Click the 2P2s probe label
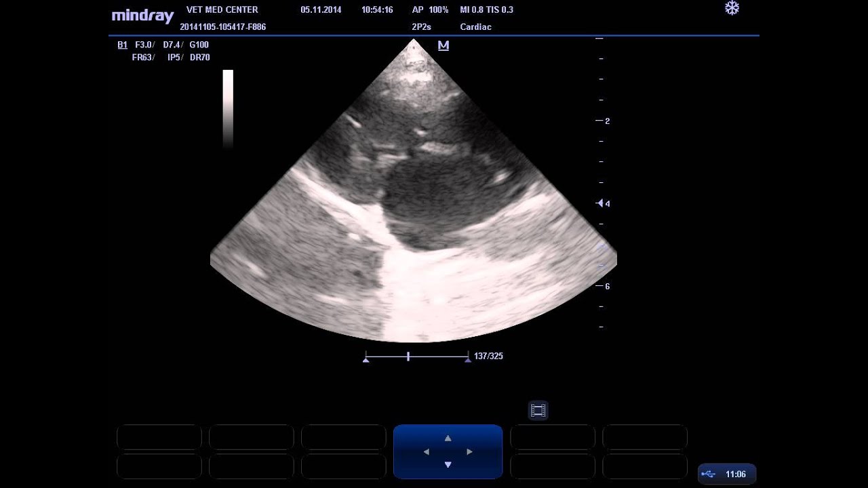The image size is (868, 488). click(x=421, y=27)
